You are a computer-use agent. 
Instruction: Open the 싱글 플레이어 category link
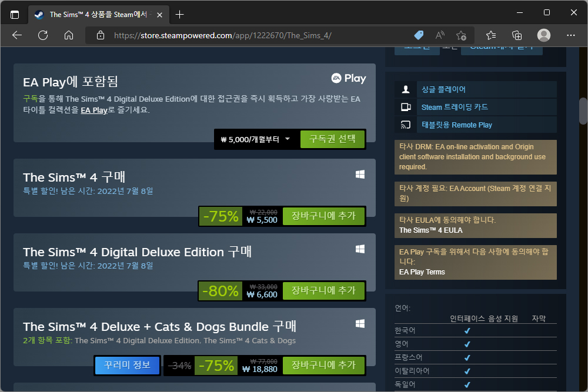point(443,89)
